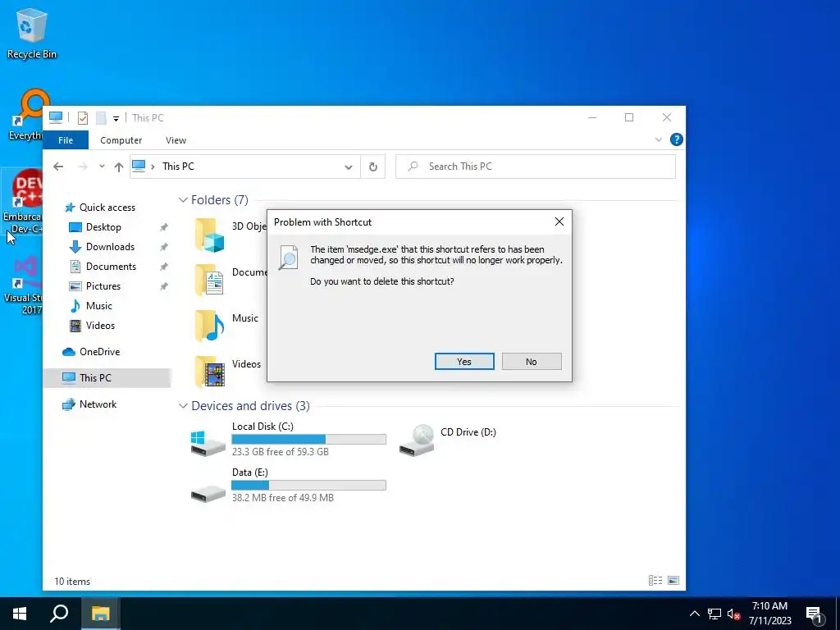The height and width of the screenshot is (630, 840).
Task: Open the View ribbon tab
Action: point(176,140)
